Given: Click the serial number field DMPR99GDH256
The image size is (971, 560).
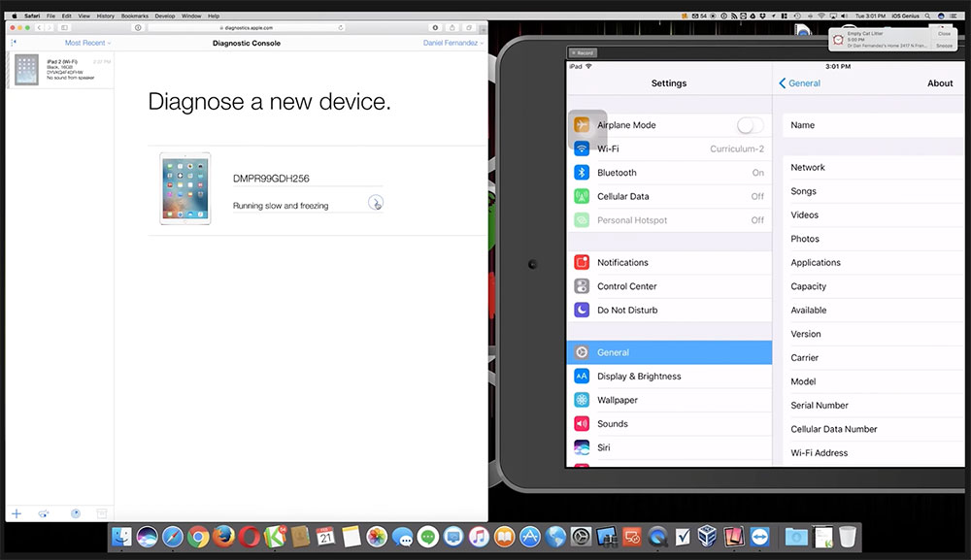Looking at the screenshot, I should (x=308, y=179).
